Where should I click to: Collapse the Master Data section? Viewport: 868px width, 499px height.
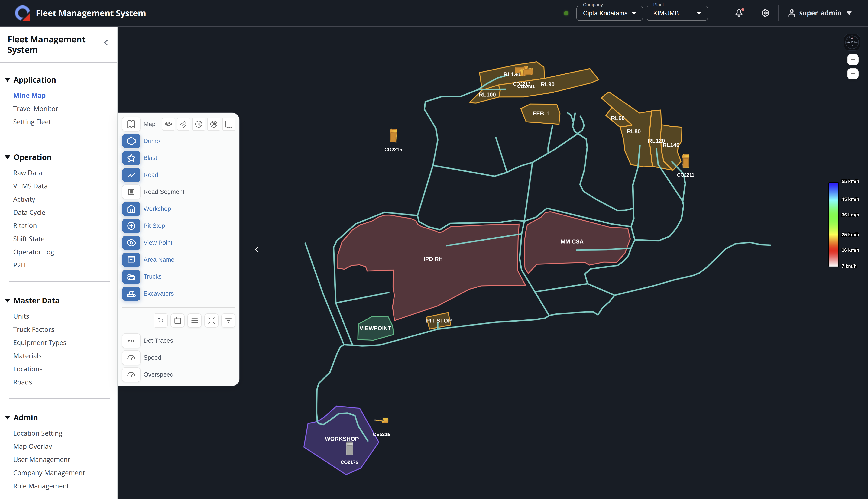pyautogui.click(x=7, y=301)
